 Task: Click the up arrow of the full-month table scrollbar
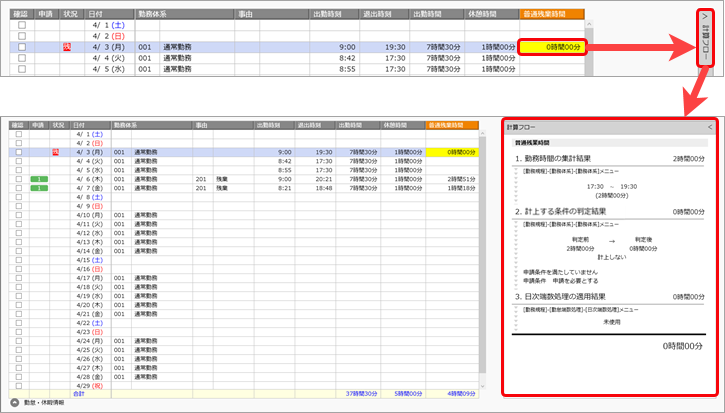tap(483, 134)
